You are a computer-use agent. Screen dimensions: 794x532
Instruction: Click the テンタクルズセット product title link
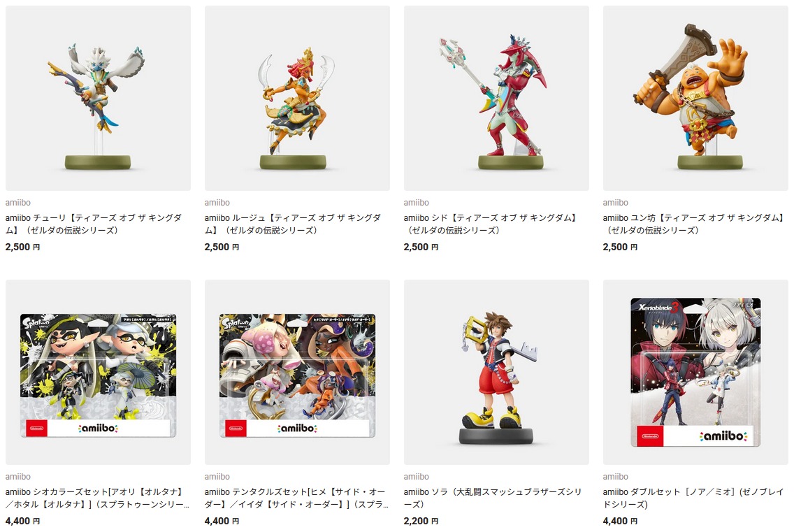tap(297, 498)
